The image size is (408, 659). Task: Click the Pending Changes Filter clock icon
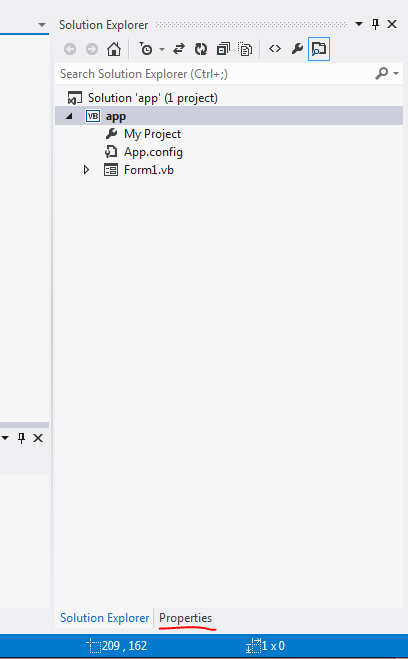click(x=146, y=49)
